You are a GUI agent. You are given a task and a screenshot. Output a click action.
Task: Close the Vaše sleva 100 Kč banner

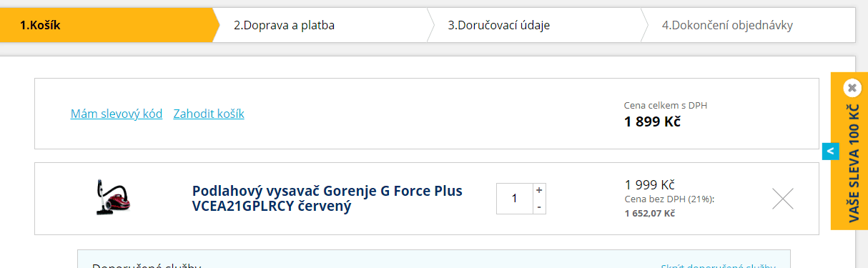coord(852,88)
